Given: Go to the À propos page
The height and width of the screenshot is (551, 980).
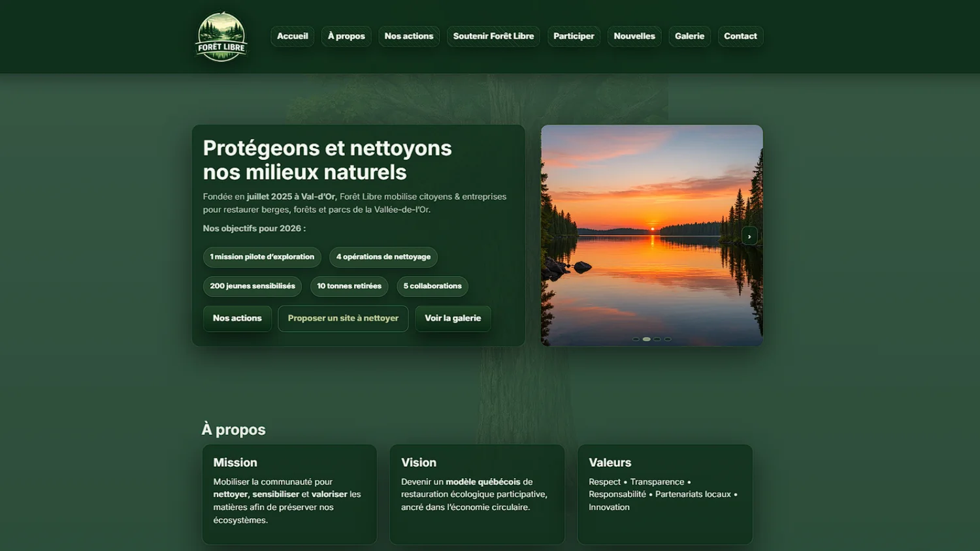Looking at the screenshot, I should pyautogui.click(x=346, y=36).
